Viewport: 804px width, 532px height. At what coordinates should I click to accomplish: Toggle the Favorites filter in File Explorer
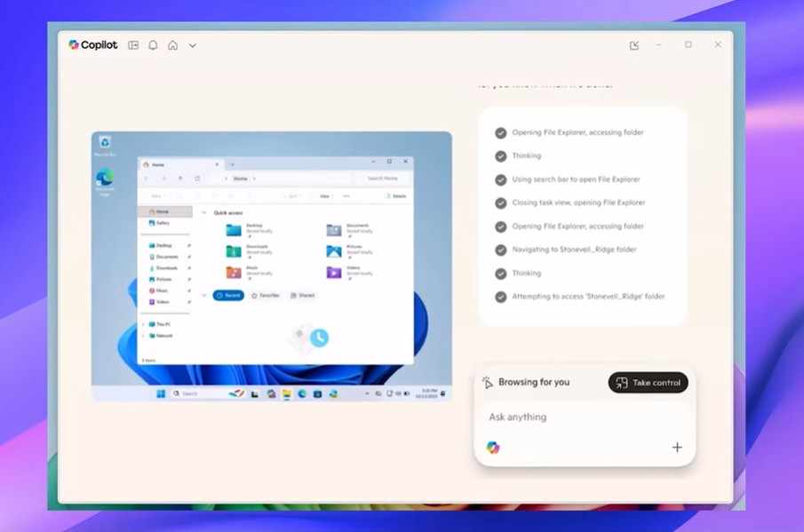click(x=266, y=295)
